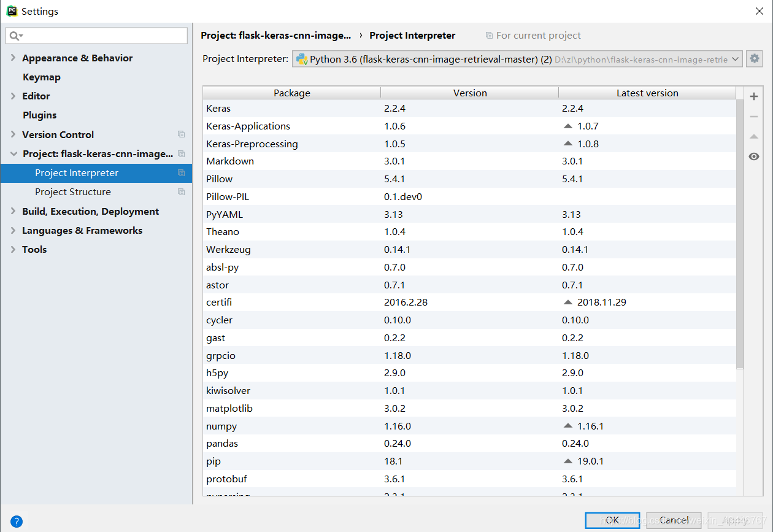The height and width of the screenshot is (532, 773).
Task: Click the OK button
Action: 612,520
